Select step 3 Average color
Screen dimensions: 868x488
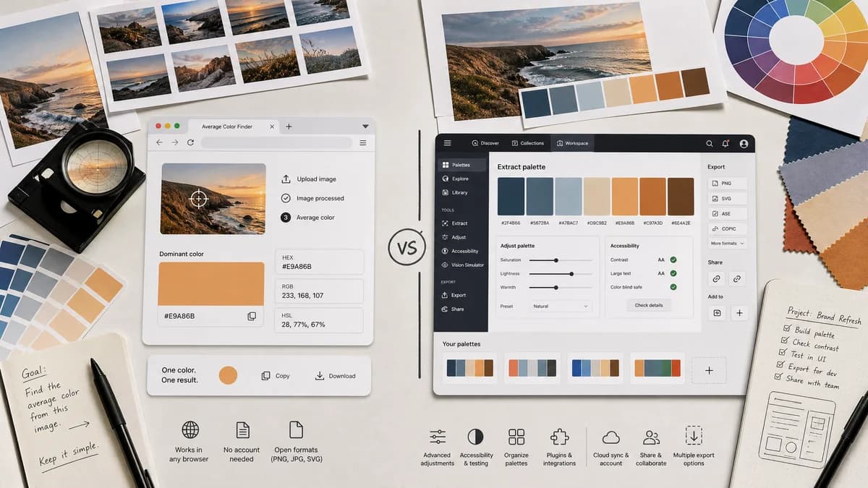[x=286, y=217]
